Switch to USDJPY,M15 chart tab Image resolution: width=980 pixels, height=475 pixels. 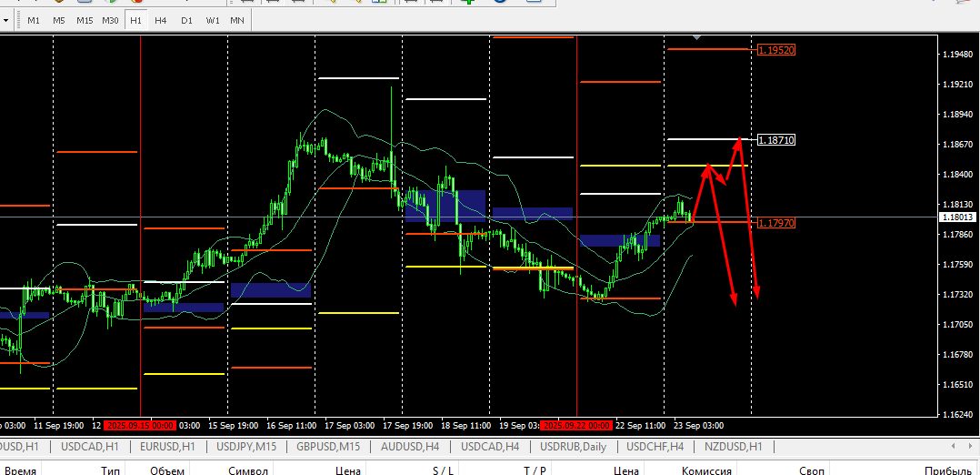coord(246,446)
